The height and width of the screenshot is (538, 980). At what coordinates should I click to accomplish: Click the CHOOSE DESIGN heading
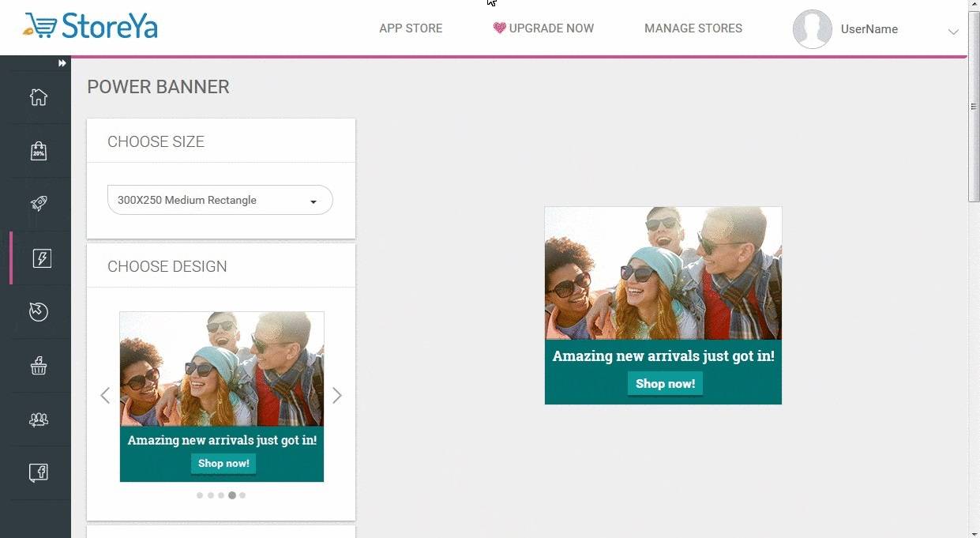coord(167,267)
